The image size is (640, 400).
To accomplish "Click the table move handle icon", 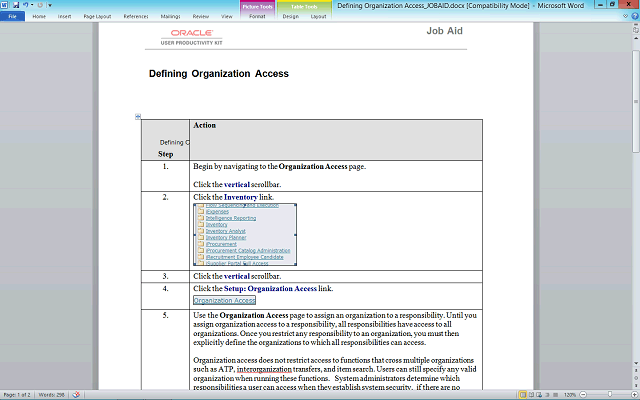I will [x=138, y=116].
